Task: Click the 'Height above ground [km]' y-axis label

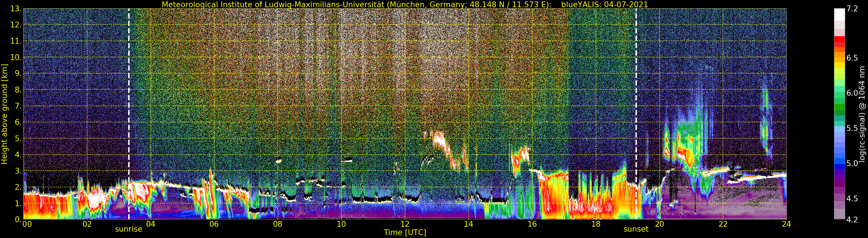Action: pyautogui.click(x=4, y=114)
